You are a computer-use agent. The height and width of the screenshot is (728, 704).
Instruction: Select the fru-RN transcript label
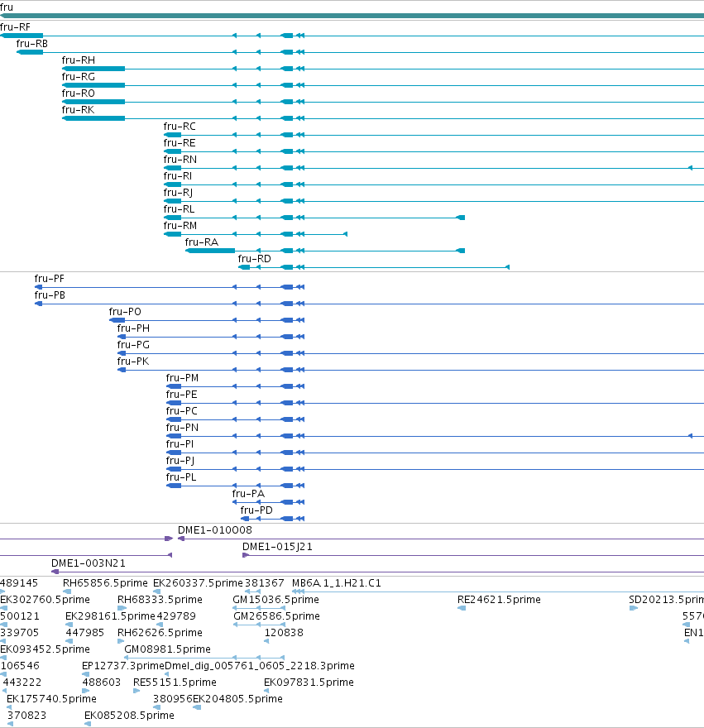click(180, 160)
